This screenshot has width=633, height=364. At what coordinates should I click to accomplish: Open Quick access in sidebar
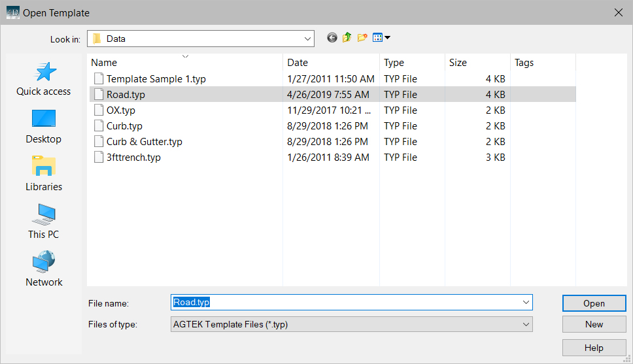click(x=44, y=79)
